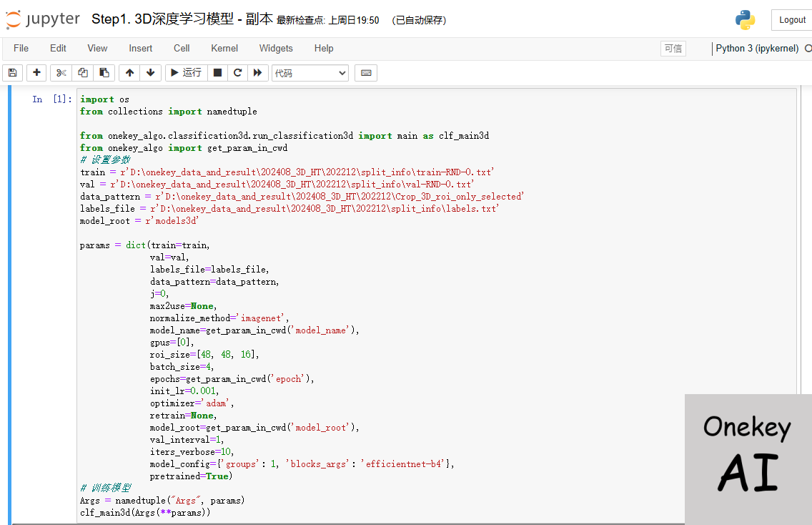
Task: Open the Widgets menu
Action: click(276, 49)
